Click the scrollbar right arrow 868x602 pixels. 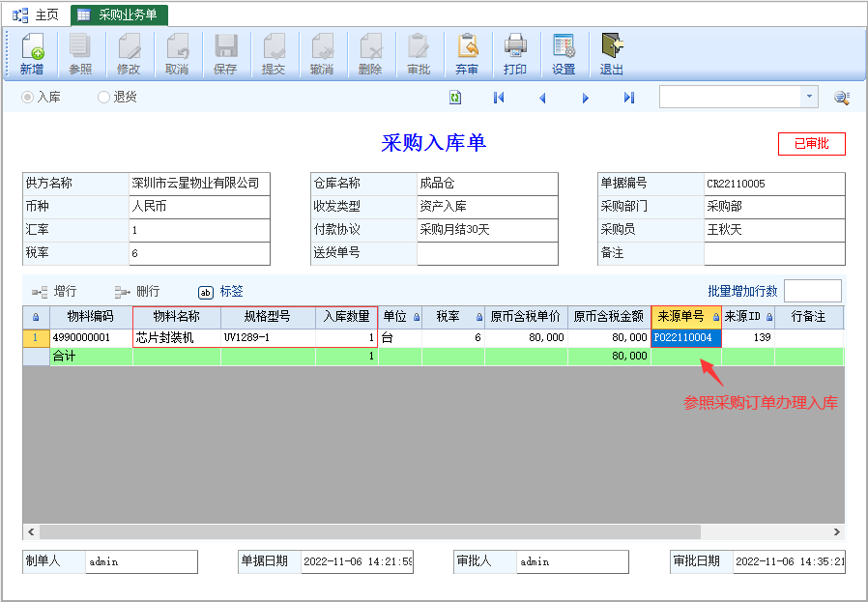(x=837, y=531)
